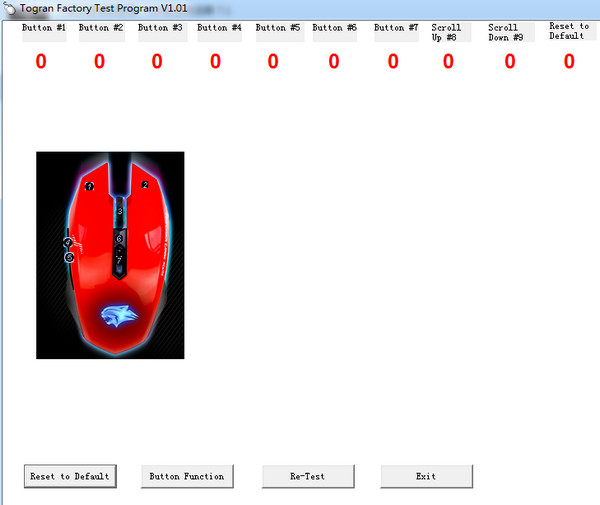Click the red counter under Reset to Default
The height and width of the screenshot is (505, 600).
[569, 61]
